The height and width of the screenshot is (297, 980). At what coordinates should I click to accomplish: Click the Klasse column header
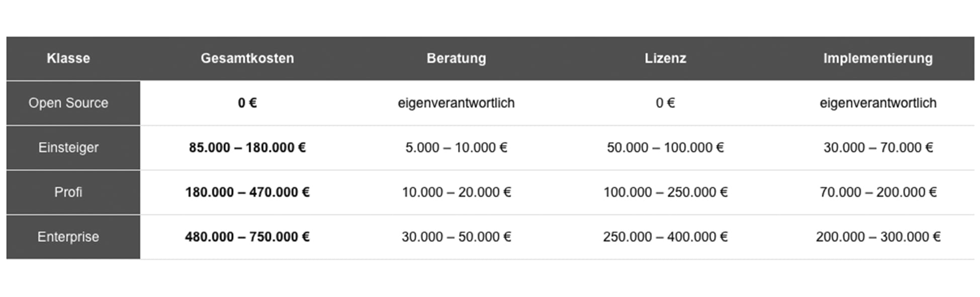(x=68, y=58)
